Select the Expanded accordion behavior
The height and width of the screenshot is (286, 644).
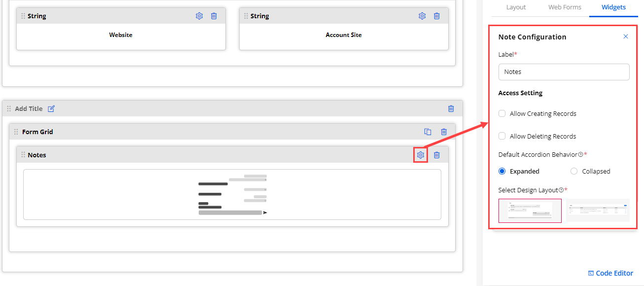[502, 171]
